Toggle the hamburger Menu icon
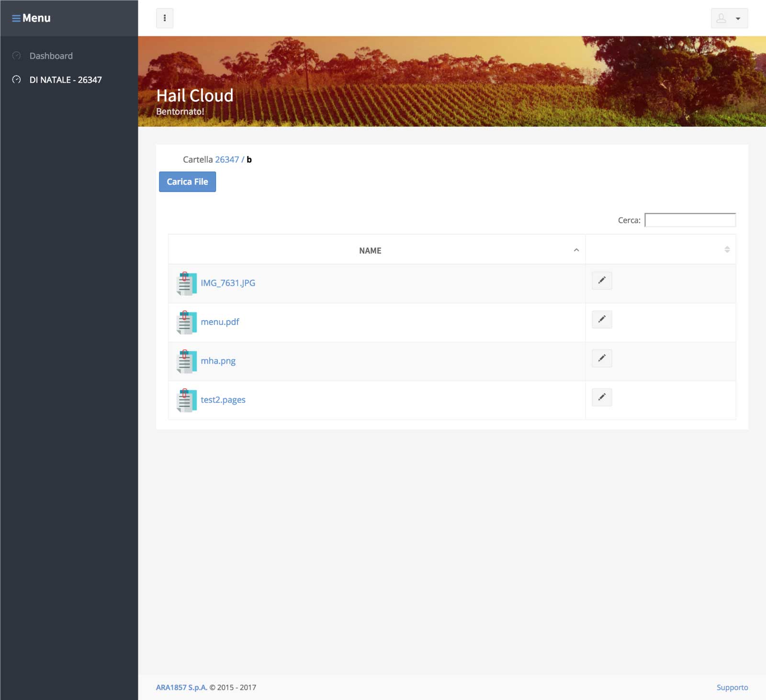Image resolution: width=766 pixels, height=700 pixels. pos(16,18)
